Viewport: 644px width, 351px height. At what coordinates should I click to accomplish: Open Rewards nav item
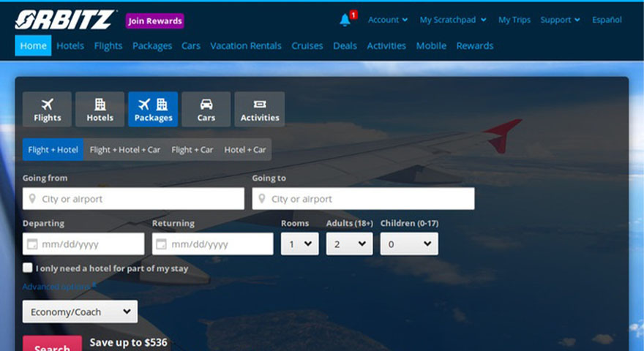pyautogui.click(x=475, y=45)
